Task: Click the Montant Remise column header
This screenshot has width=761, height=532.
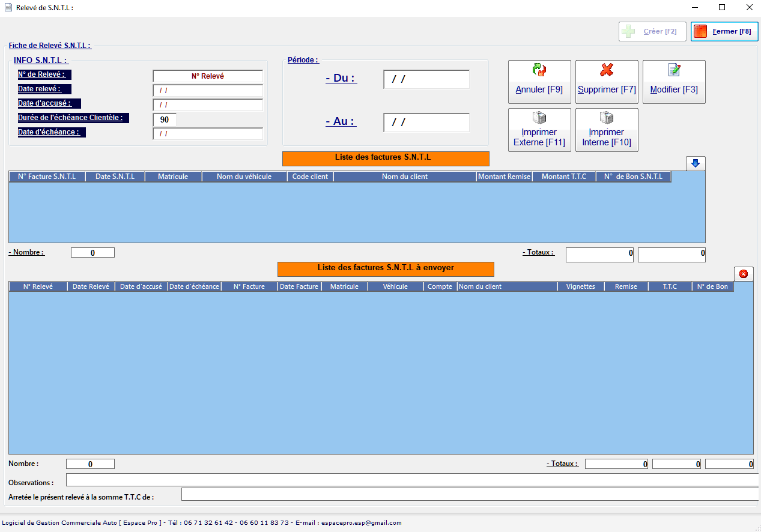Action: (x=505, y=177)
